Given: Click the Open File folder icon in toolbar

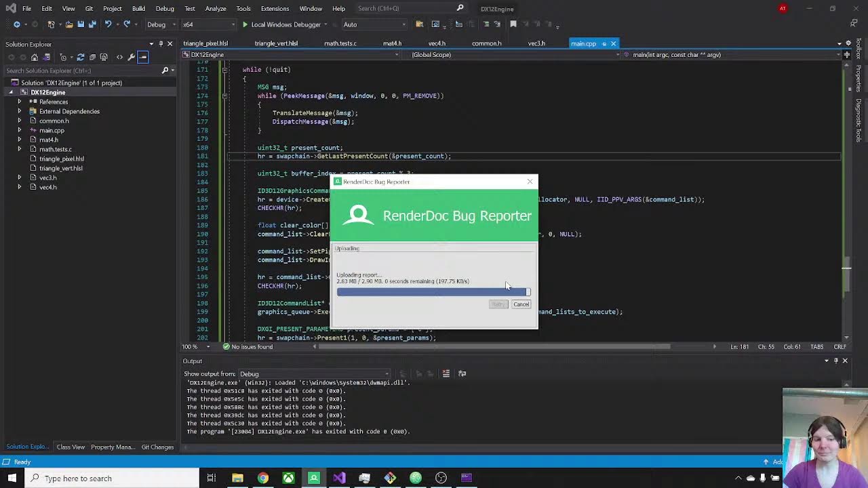Looking at the screenshot, I should pos(68,24).
